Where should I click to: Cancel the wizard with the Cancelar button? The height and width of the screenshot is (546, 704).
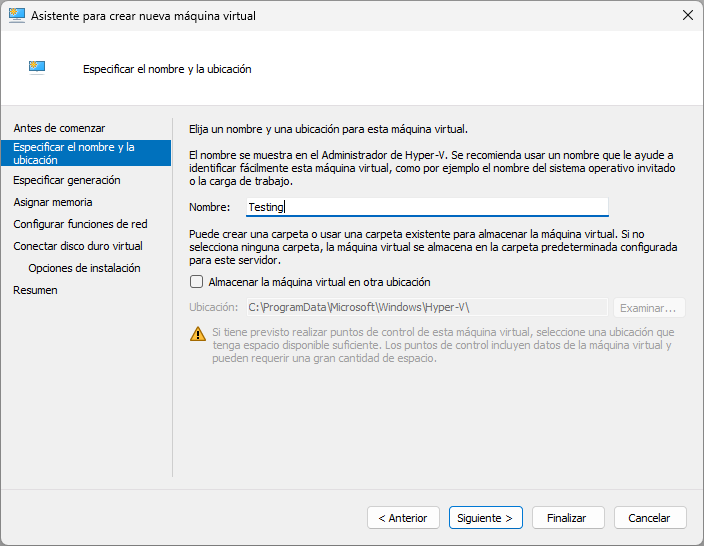649,518
